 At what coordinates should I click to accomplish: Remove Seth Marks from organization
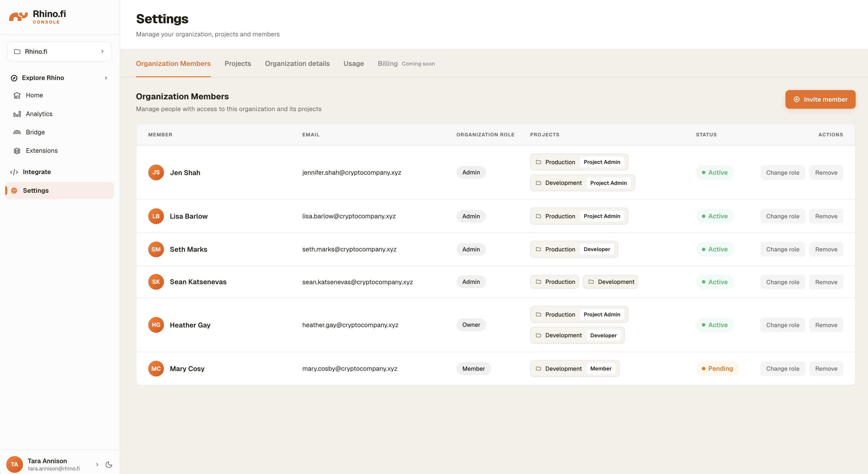(826, 249)
